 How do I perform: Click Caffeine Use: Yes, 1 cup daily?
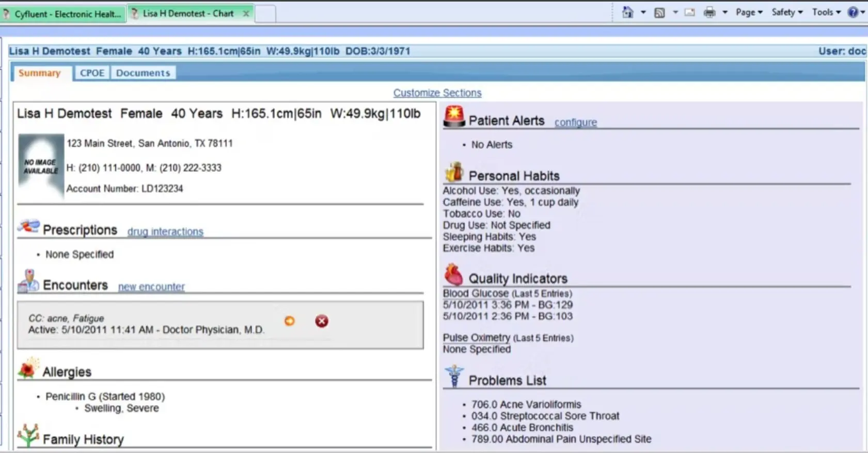click(511, 202)
